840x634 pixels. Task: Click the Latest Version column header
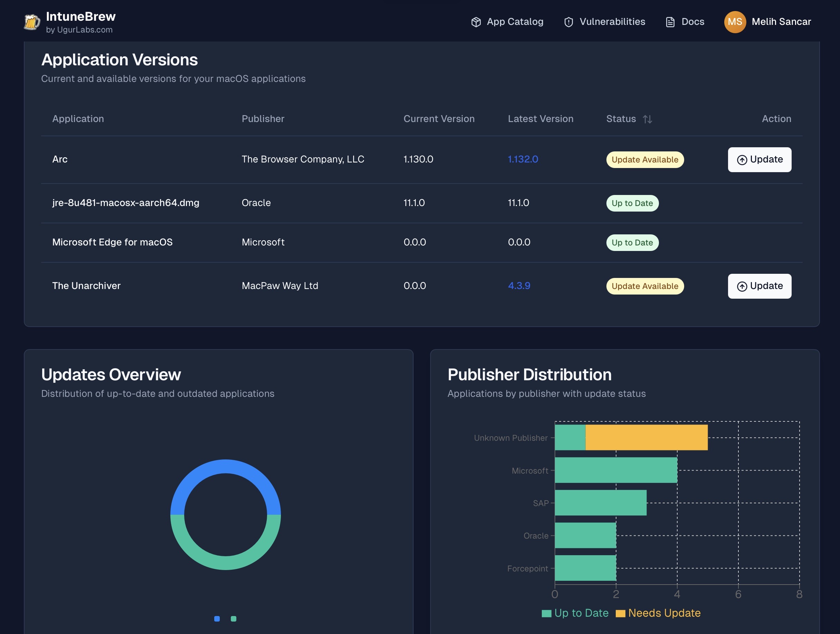tap(540, 119)
